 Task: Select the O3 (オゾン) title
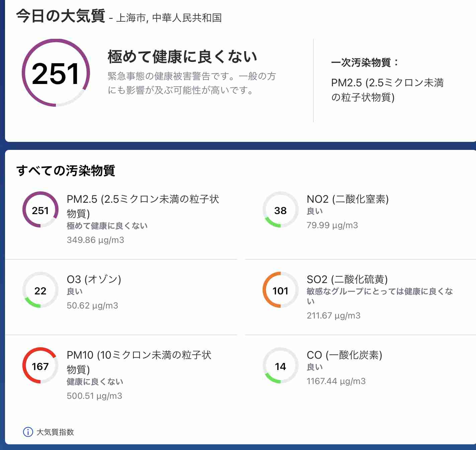pos(94,279)
